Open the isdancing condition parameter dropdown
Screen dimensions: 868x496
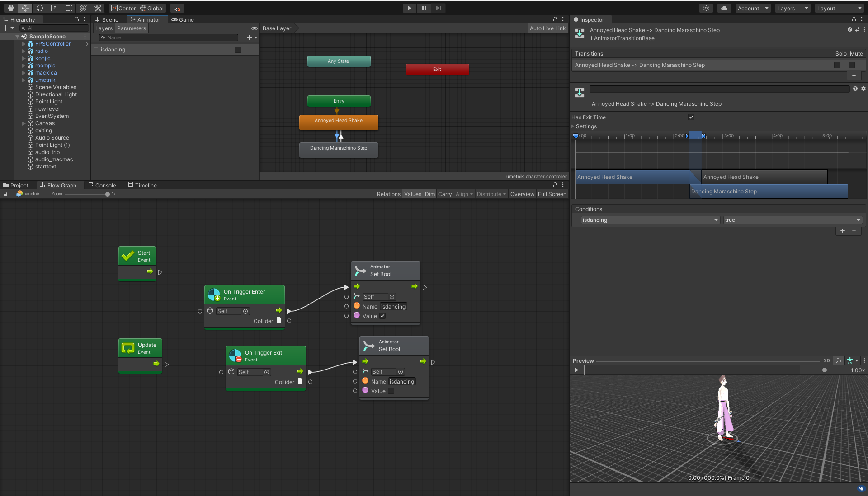(x=650, y=220)
